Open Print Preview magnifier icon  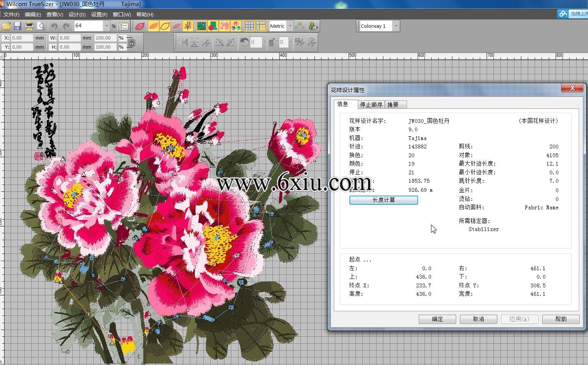point(41,26)
